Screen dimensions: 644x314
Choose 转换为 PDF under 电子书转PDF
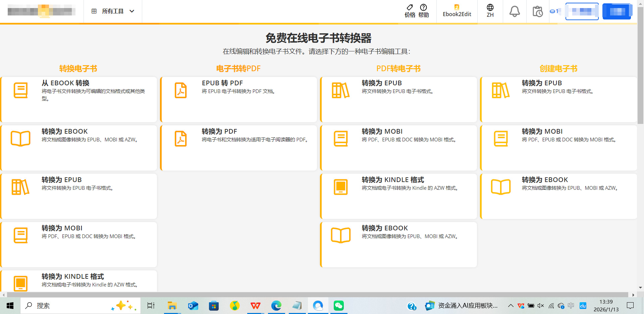click(x=239, y=148)
